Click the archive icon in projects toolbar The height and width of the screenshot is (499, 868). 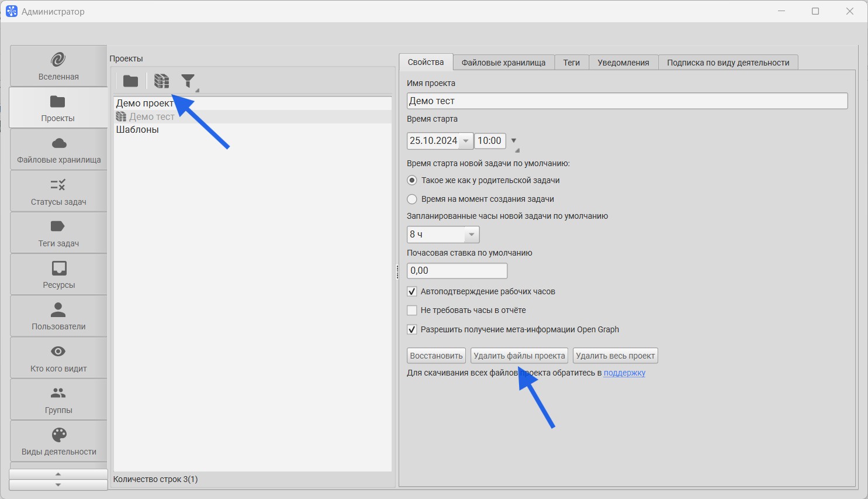tap(161, 81)
